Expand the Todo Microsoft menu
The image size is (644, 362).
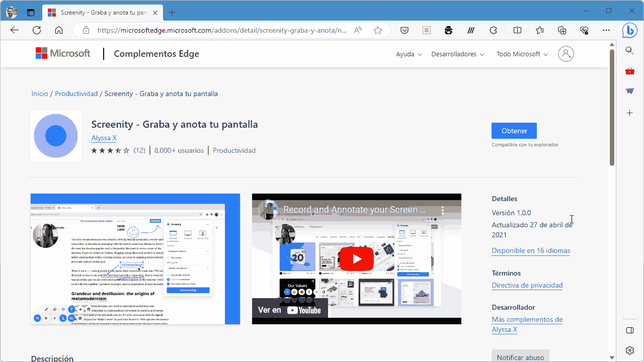522,54
